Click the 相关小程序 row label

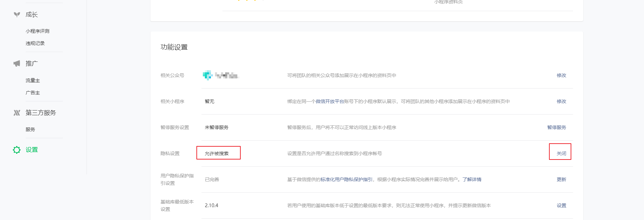(172, 101)
